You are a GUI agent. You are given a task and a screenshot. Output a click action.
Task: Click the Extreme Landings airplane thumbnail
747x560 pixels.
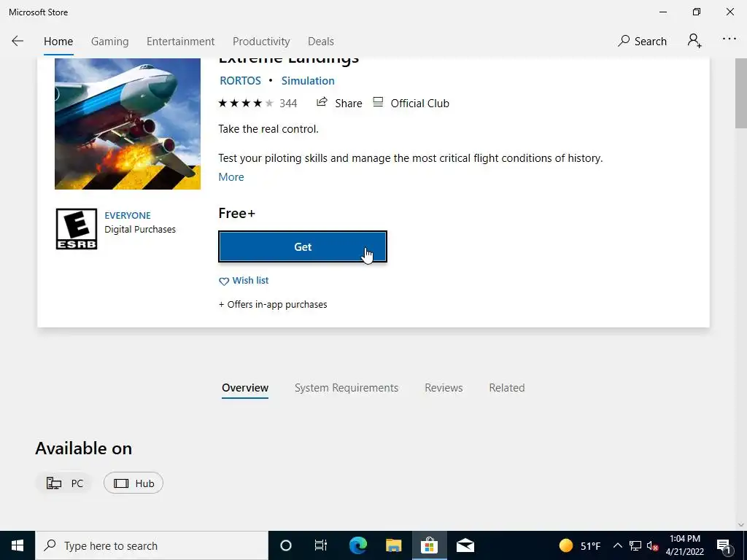coord(128,124)
